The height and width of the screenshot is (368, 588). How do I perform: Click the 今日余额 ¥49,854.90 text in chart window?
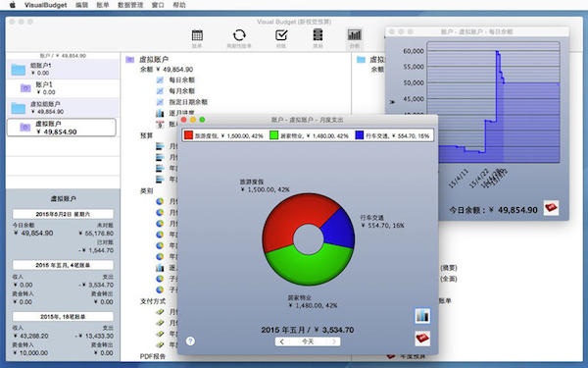(x=494, y=210)
